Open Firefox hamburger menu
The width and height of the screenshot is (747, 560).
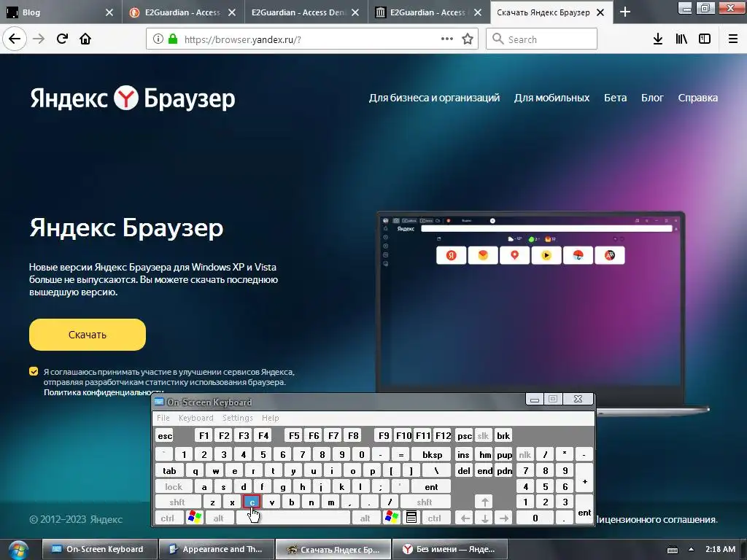point(733,39)
